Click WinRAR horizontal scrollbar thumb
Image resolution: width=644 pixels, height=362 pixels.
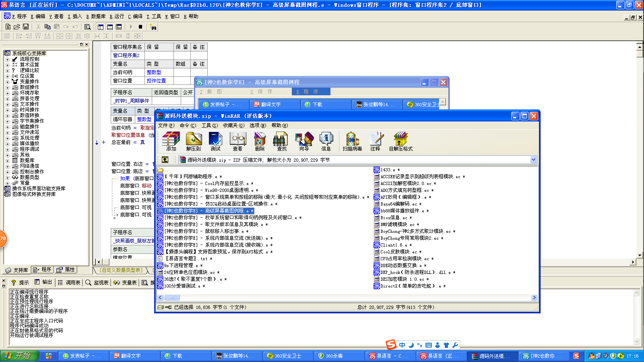pyautogui.click(x=172, y=298)
